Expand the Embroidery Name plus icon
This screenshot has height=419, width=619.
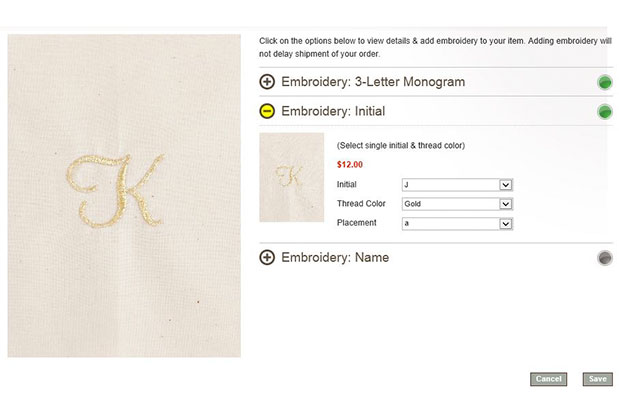pyautogui.click(x=267, y=257)
